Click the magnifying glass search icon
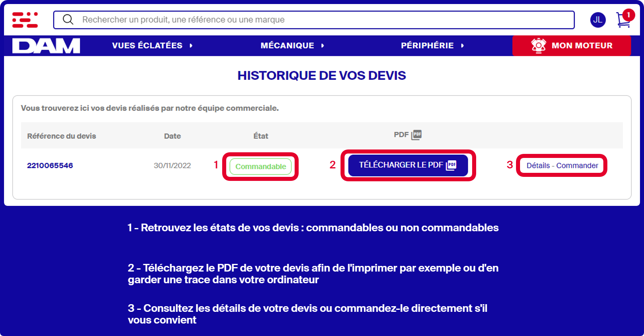Screen dimensions: 644x336 68,20
